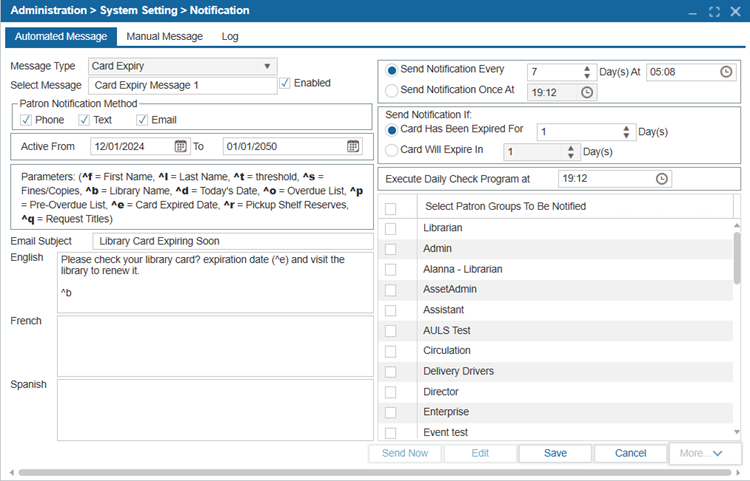
Task: Switch to the Automated Message tab
Action: point(61,36)
